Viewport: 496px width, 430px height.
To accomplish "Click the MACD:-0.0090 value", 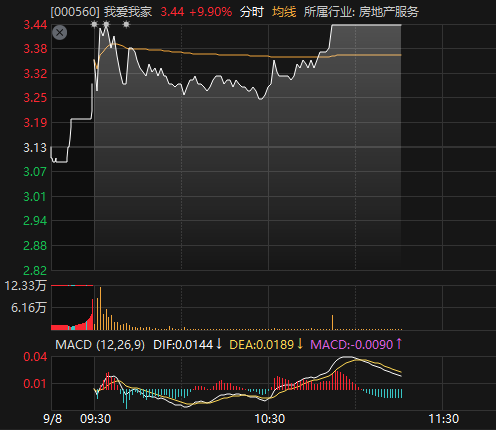I will tap(352, 344).
